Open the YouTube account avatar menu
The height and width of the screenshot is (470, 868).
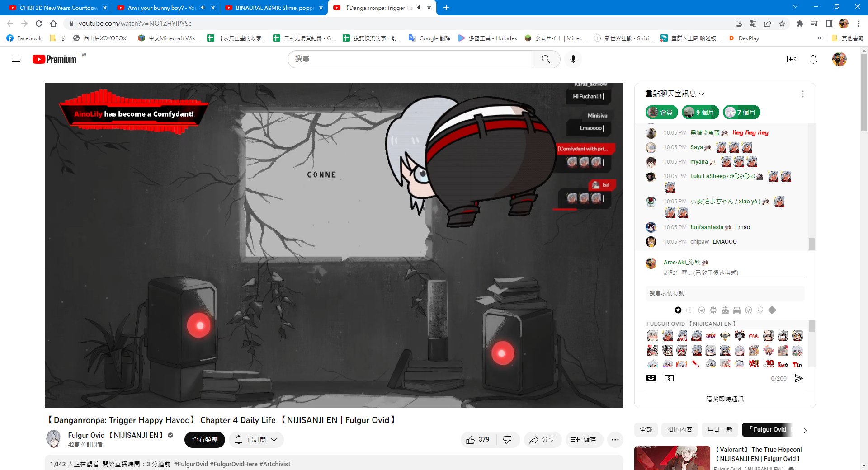tap(839, 59)
